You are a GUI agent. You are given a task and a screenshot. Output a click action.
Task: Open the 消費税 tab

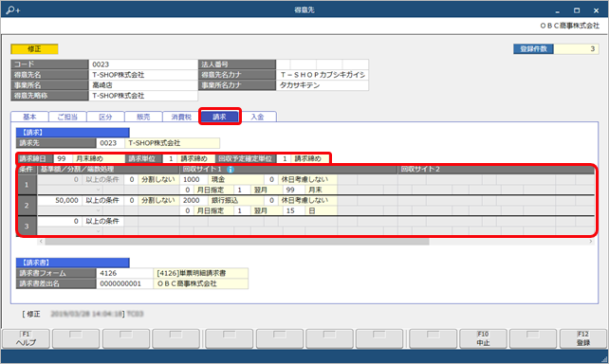(x=181, y=117)
